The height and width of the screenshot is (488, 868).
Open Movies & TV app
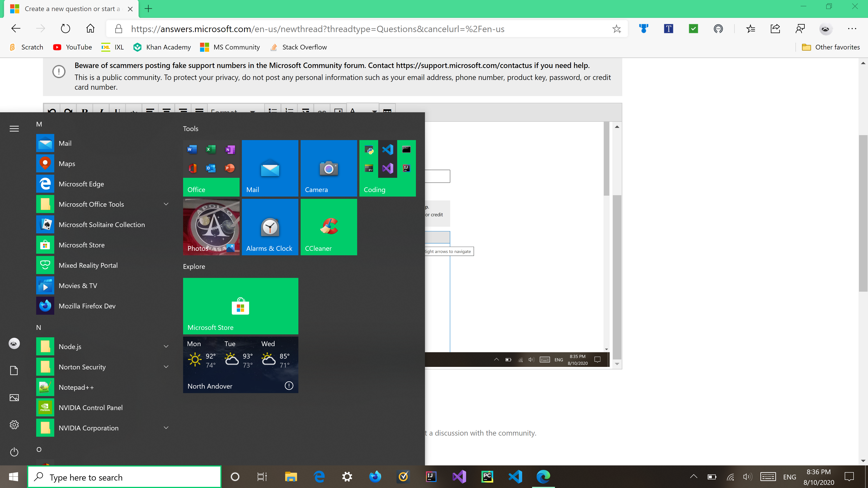103,286
